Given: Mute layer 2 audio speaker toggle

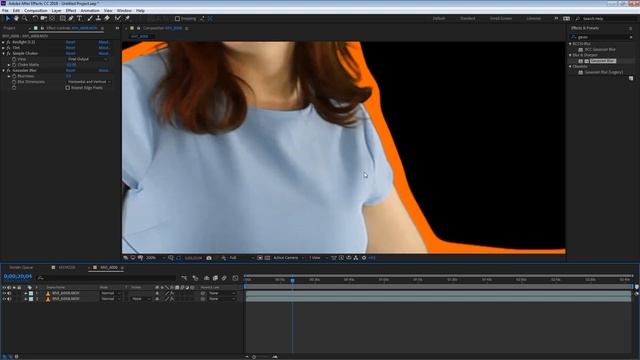Looking at the screenshot, I should 9,299.
